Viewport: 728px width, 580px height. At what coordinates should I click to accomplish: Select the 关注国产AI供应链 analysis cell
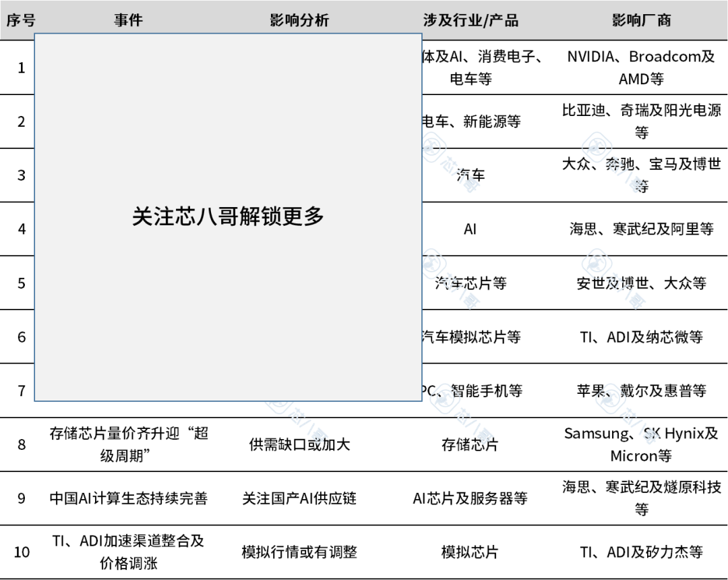[299, 498]
